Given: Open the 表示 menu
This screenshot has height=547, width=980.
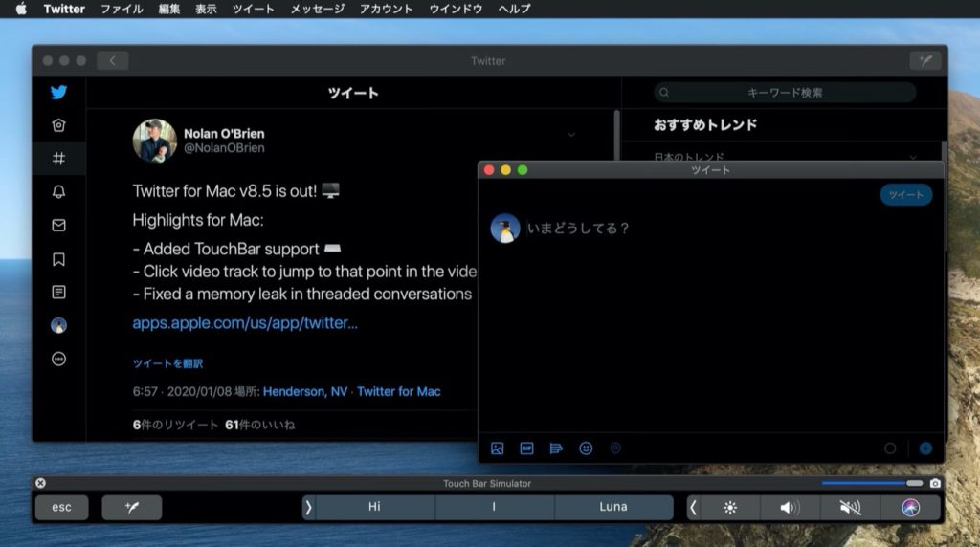Looking at the screenshot, I should tap(206, 9).
